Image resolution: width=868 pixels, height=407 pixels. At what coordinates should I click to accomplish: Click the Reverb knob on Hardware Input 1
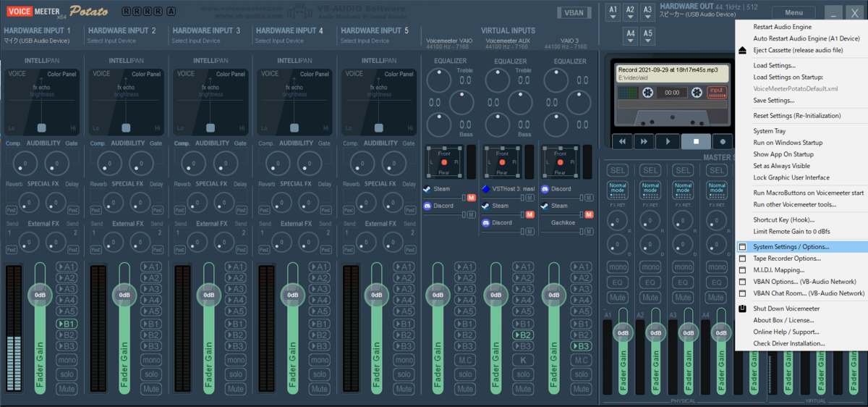[x=29, y=201]
